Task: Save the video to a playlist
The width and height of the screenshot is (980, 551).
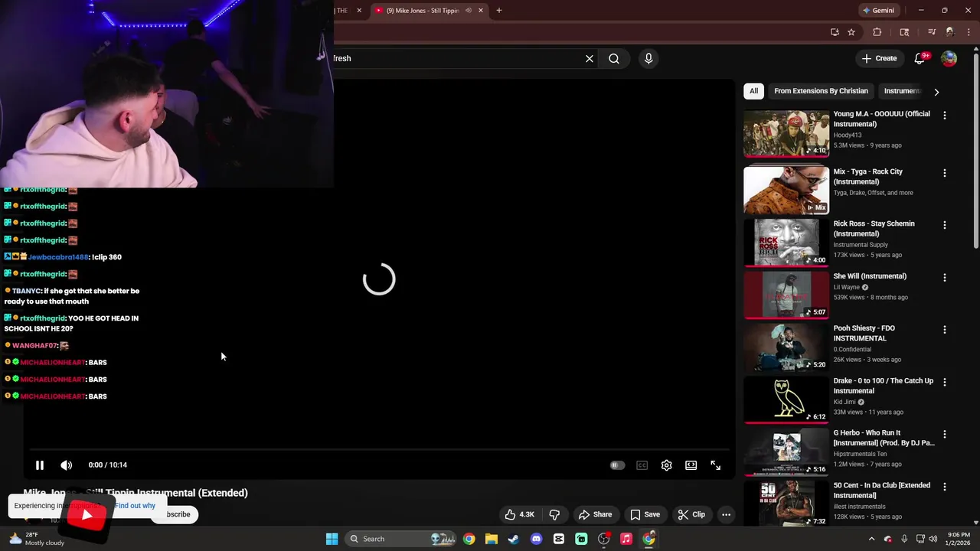Action: coord(645,514)
